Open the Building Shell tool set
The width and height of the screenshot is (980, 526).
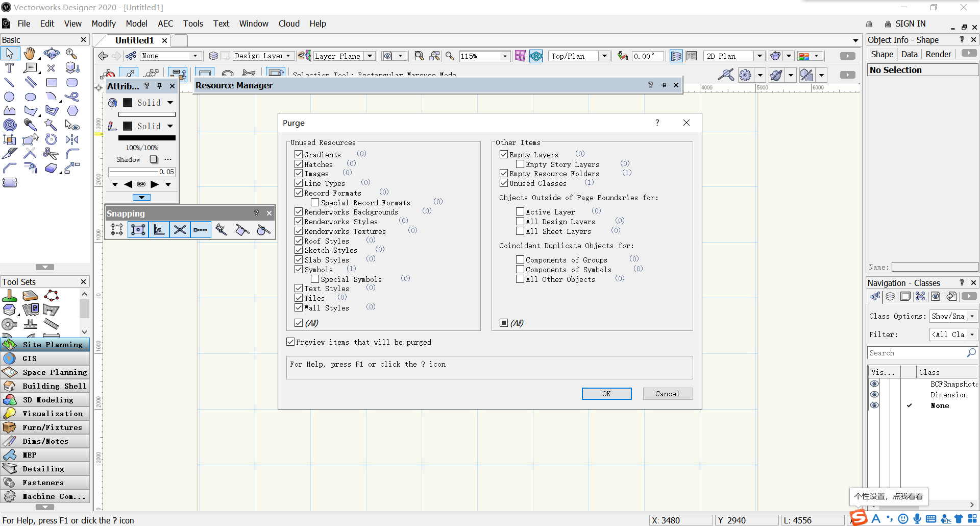(x=45, y=386)
